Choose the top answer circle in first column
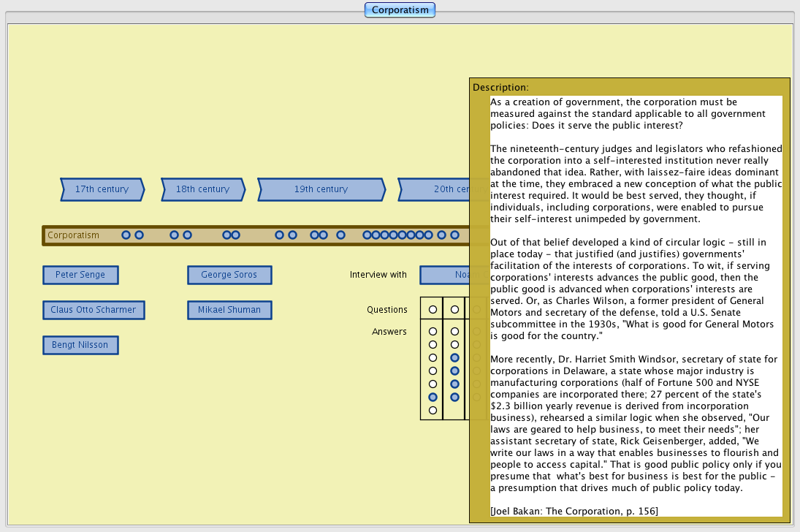800x532 pixels. tap(433, 332)
